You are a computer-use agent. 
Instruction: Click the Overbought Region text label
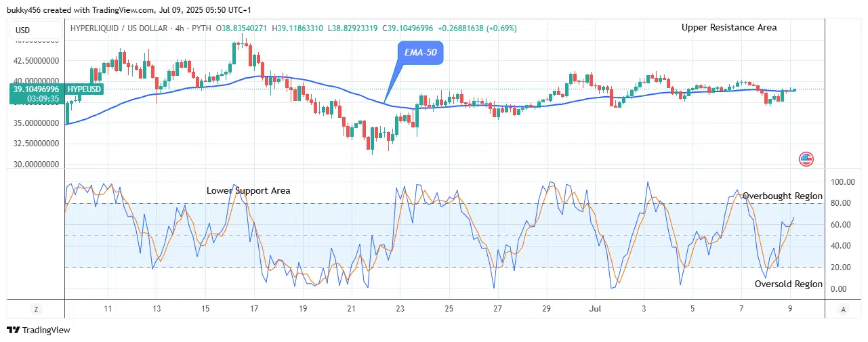coord(782,196)
